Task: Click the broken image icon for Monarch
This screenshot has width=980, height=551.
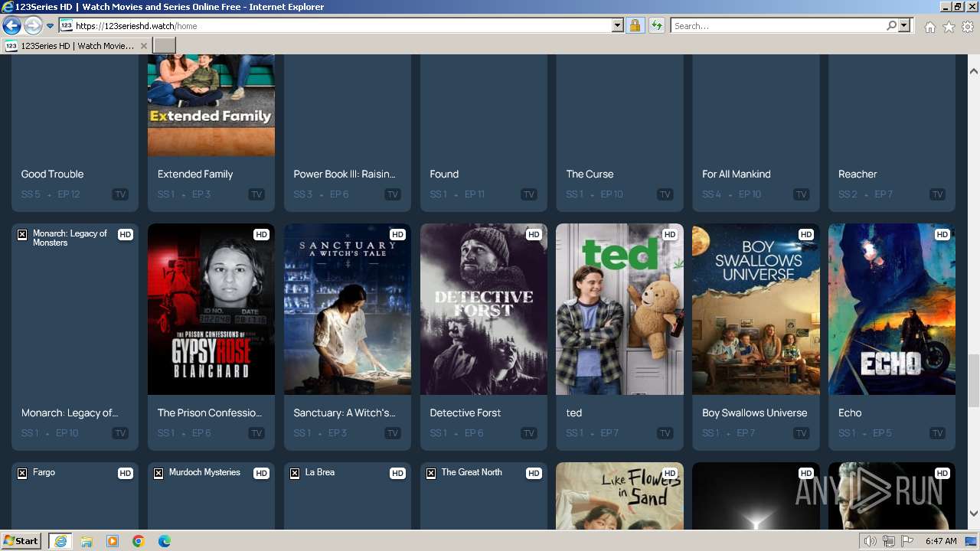Action: 22,235
